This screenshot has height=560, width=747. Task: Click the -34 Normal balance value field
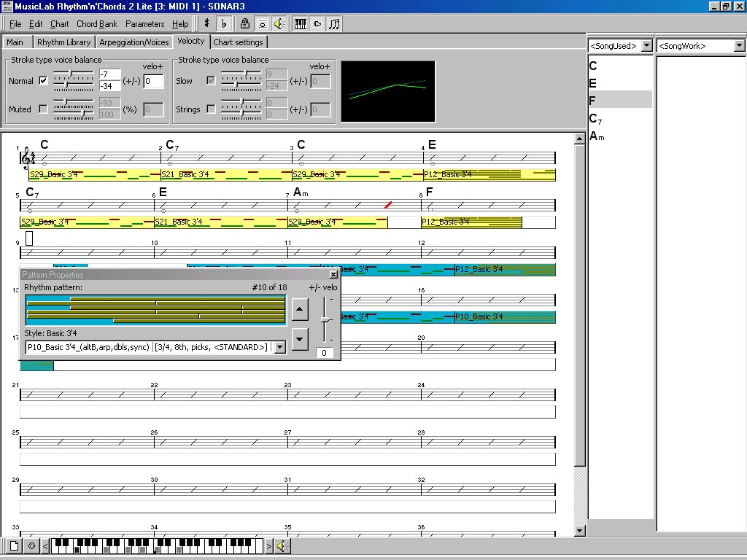(x=109, y=86)
